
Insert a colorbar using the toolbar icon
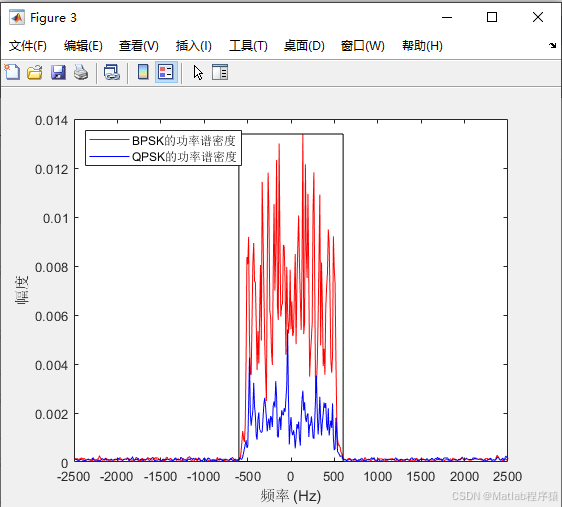[x=143, y=72]
